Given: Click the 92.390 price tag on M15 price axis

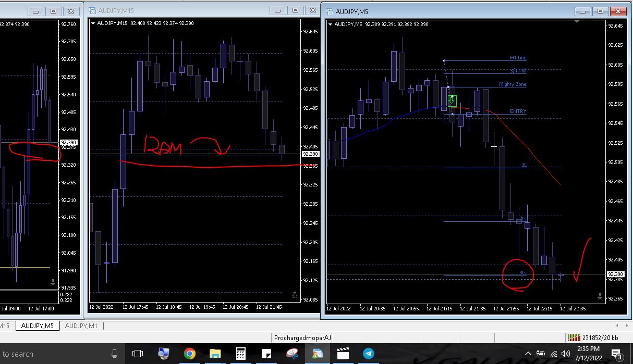Looking at the screenshot, I should (310, 154).
